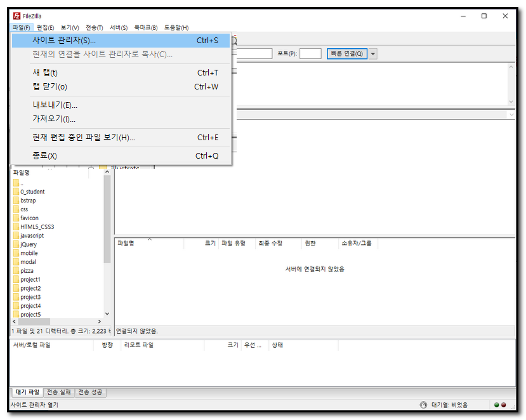Switch to the 전송 성공 tab
This screenshot has width=526, height=420.
[x=91, y=393]
